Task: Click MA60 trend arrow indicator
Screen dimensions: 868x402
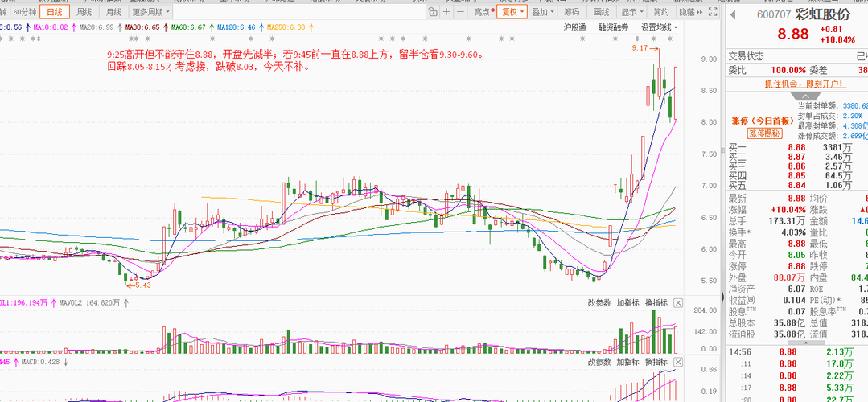Action: 212,27
